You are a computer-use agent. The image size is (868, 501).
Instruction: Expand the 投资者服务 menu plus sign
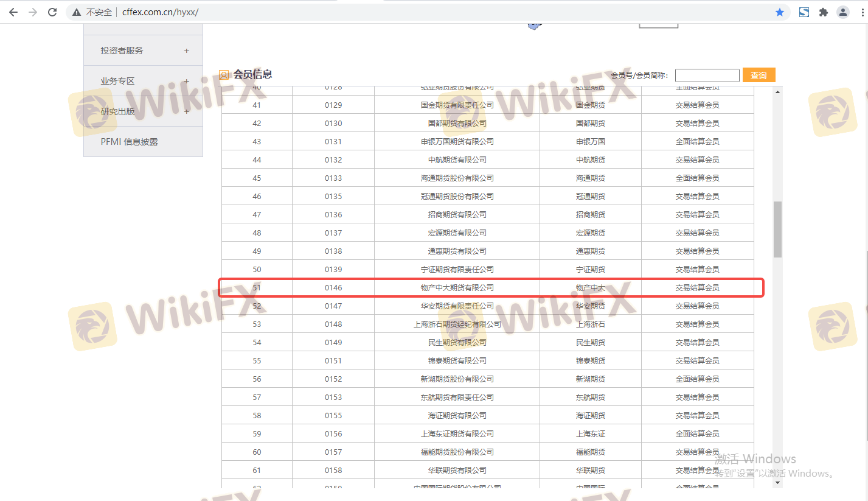click(x=187, y=51)
